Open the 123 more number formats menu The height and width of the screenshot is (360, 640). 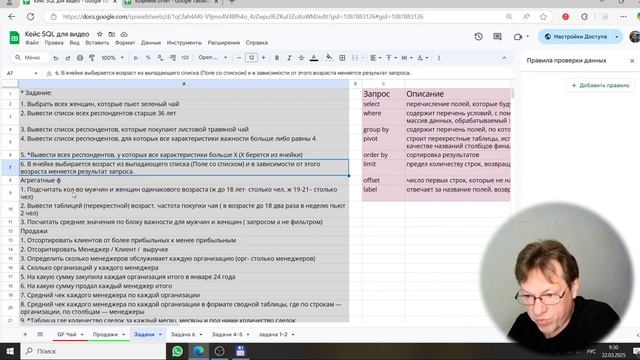[x=185, y=58]
